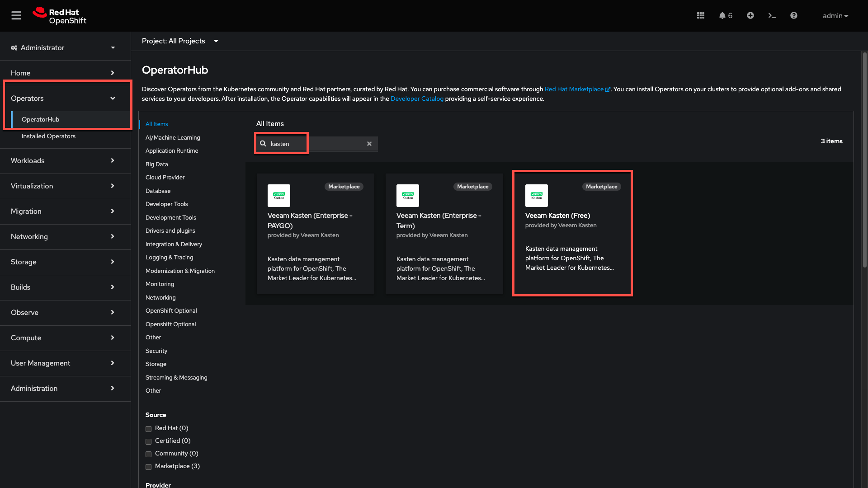Expand the Storage navigation section
The width and height of the screenshot is (868, 488).
coord(65,262)
